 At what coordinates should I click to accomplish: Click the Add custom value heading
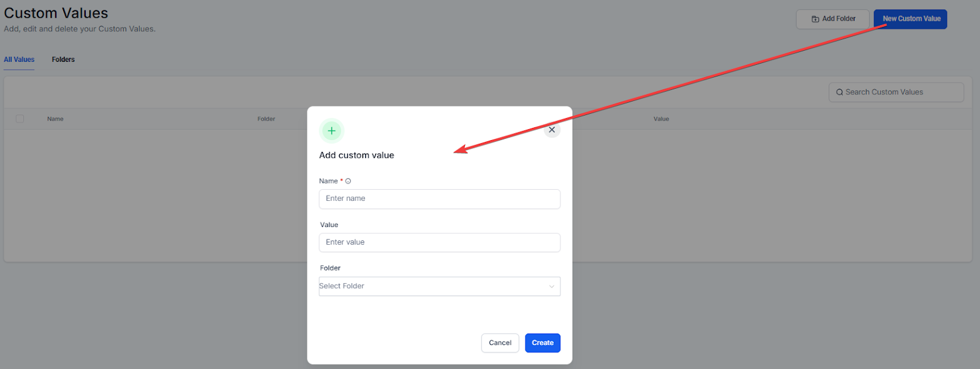[356, 155]
